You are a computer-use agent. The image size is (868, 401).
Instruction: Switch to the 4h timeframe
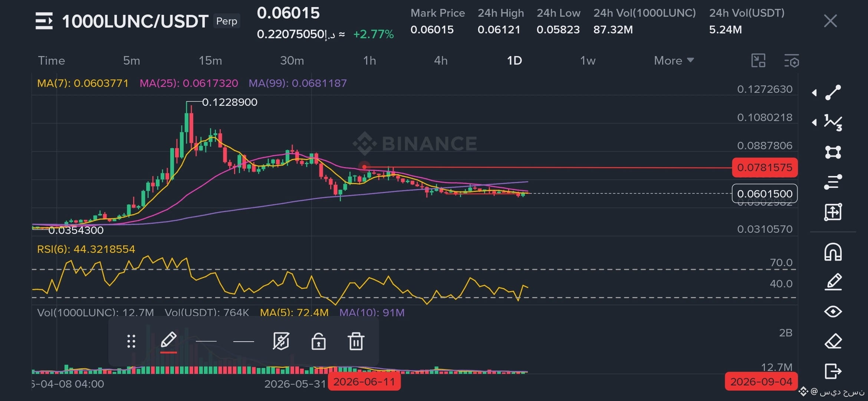coord(441,61)
